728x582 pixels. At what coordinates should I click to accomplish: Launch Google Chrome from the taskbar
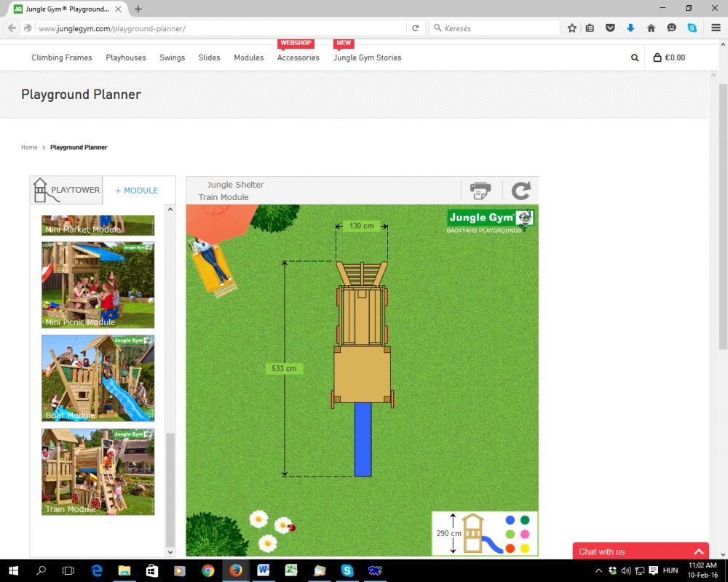click(x=207, y=570)
